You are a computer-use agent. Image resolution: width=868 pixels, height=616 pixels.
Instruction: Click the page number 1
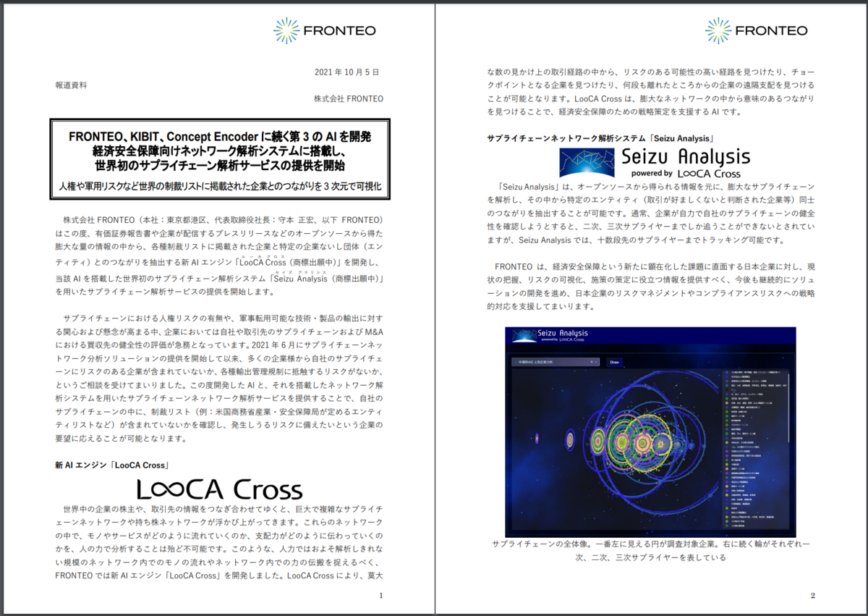(380, 596)
